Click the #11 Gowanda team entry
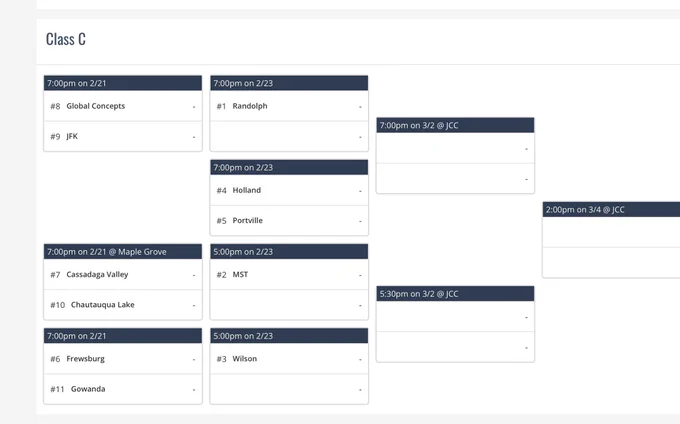 123,389
